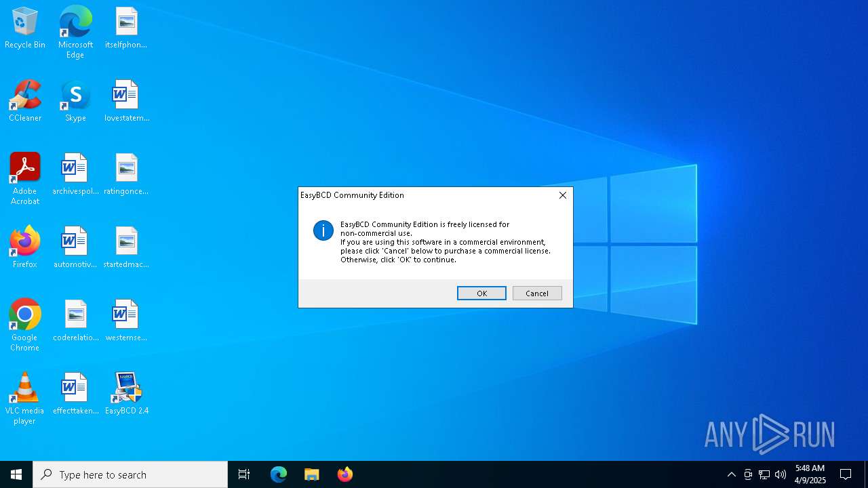Open Firefox from the taskbar
The height and width of the screenshot is (488, 868).
pyautogui.click(x=345, y=474)
